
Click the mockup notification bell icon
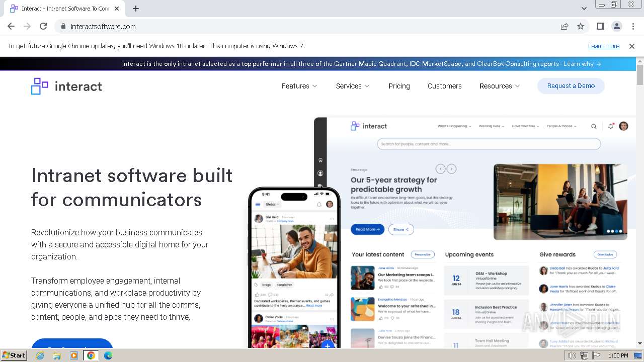tap(611, 126)
